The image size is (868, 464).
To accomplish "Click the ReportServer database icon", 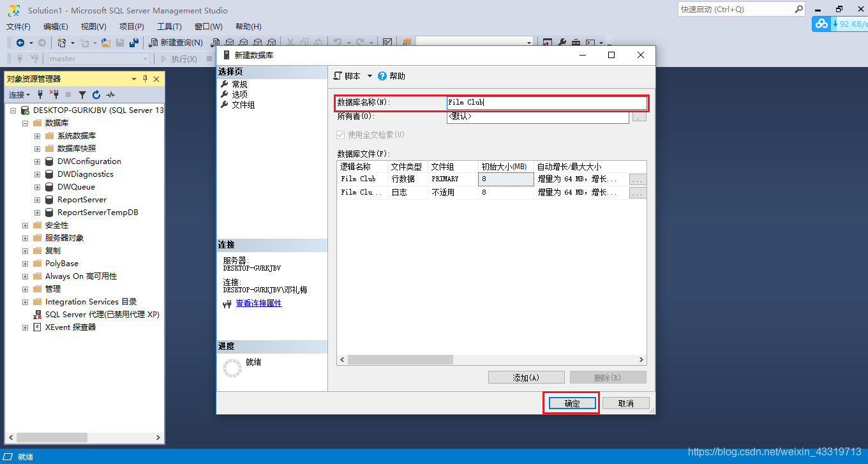I will (x=49, y=200).
